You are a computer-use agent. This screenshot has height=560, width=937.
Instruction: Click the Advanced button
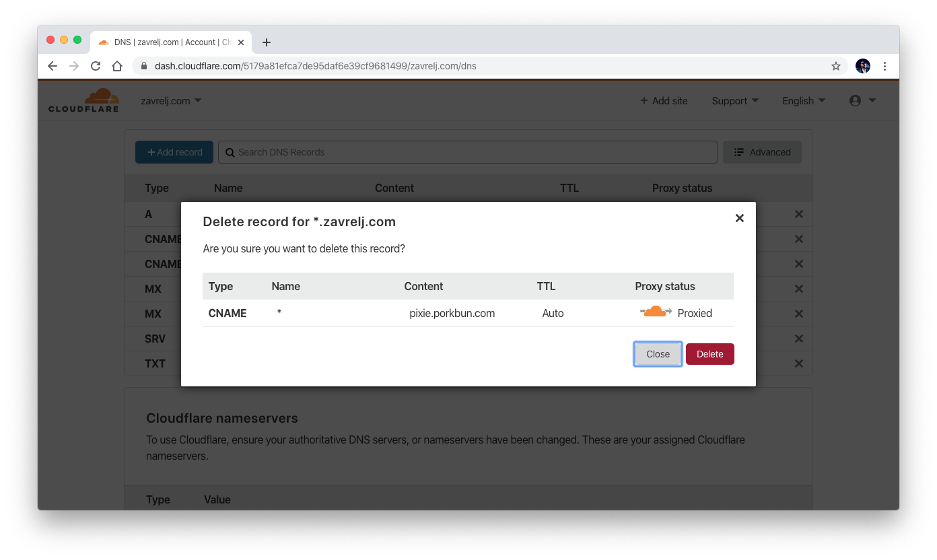coord(762,152)
